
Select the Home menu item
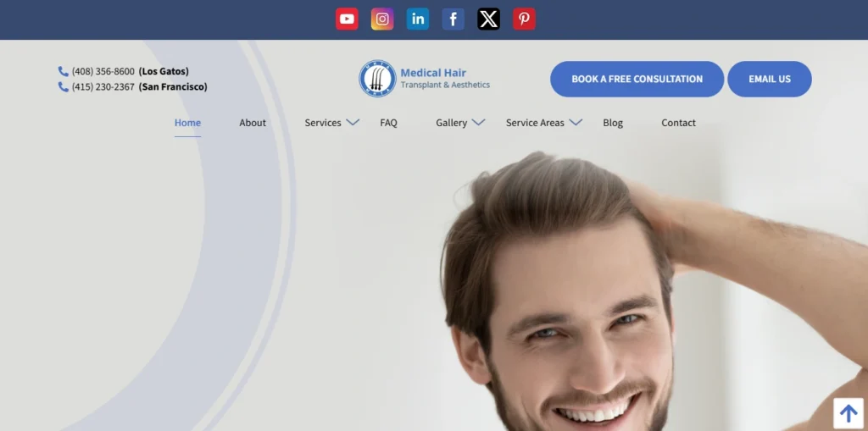point(187,123)
